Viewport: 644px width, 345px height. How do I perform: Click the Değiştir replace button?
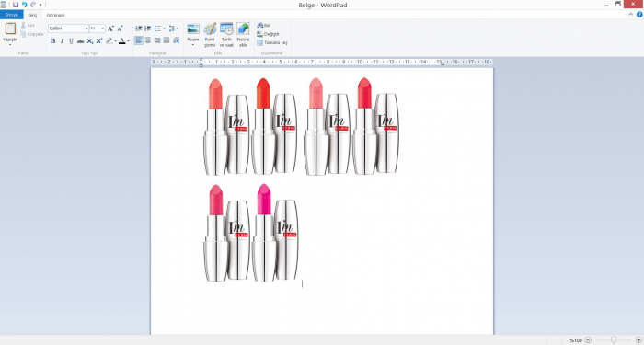coord(269,34)
